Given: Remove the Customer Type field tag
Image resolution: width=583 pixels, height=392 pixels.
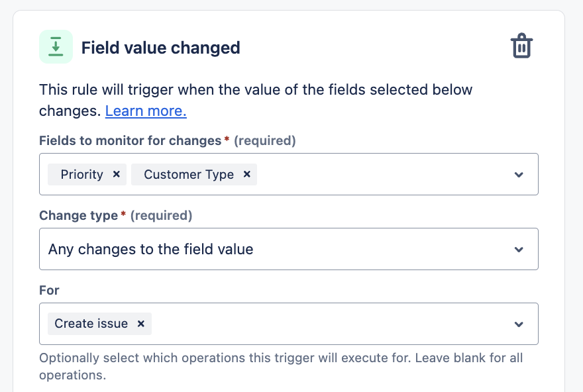Looking at the screenshot, I should tap(247, 174).
